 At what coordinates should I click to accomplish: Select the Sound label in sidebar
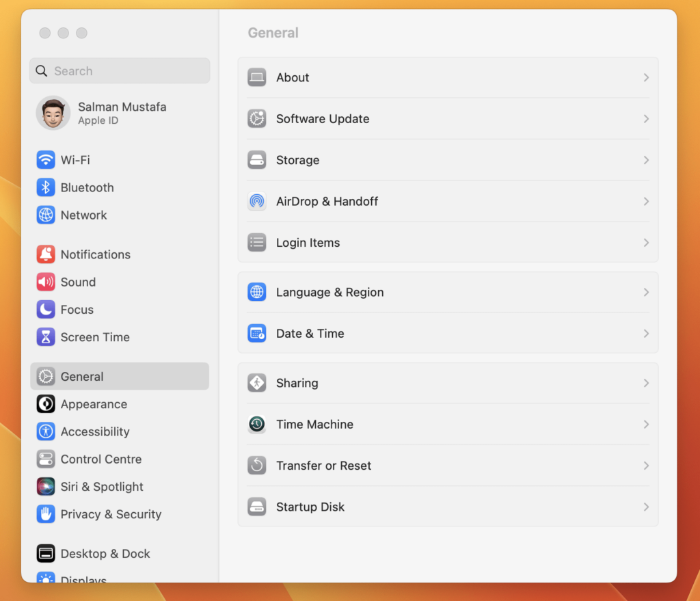click(x=78, y=282)
